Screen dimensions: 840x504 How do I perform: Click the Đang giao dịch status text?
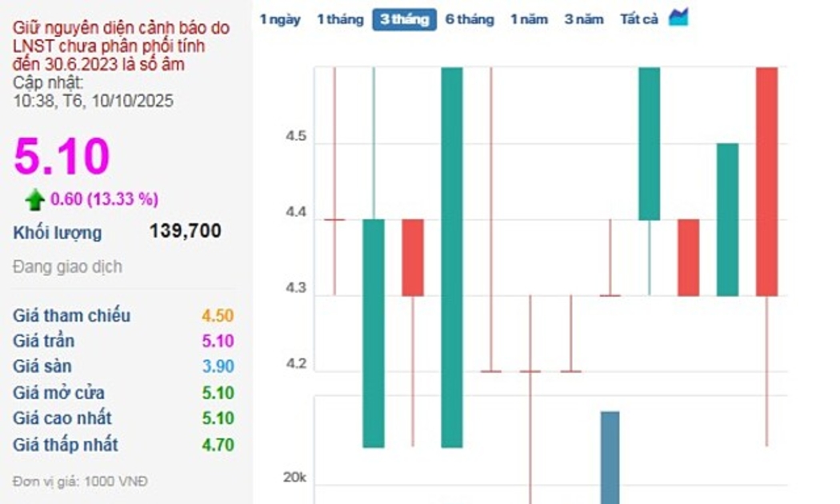click(67, 266)
